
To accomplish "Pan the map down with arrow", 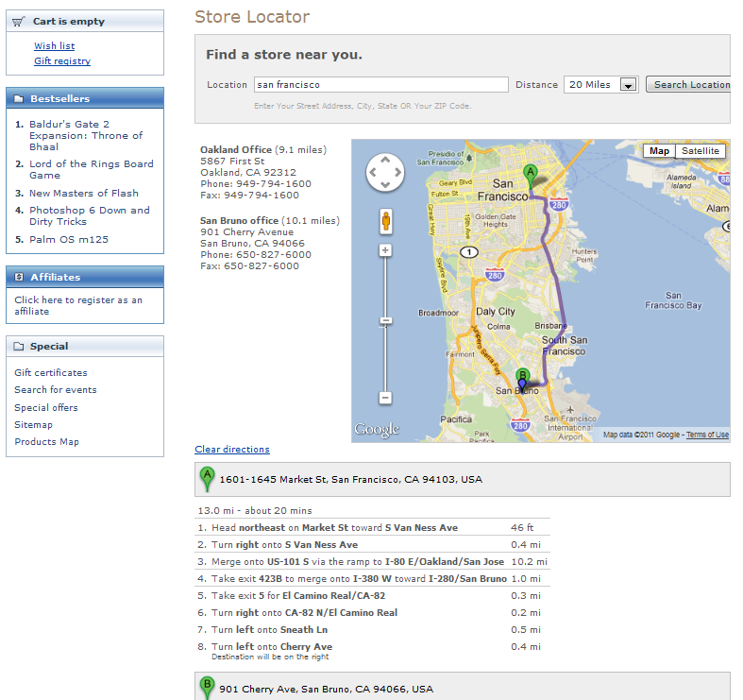I will click(x=385, y=184).
